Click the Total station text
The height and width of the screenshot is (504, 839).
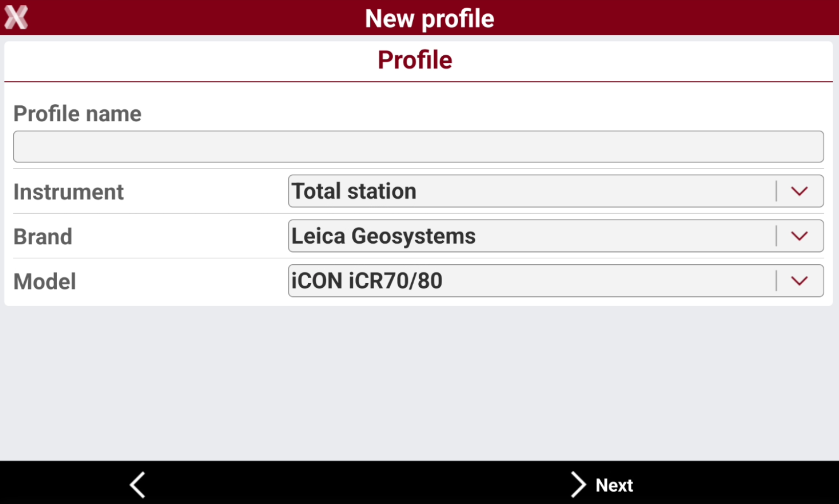[x=354, y=191]
